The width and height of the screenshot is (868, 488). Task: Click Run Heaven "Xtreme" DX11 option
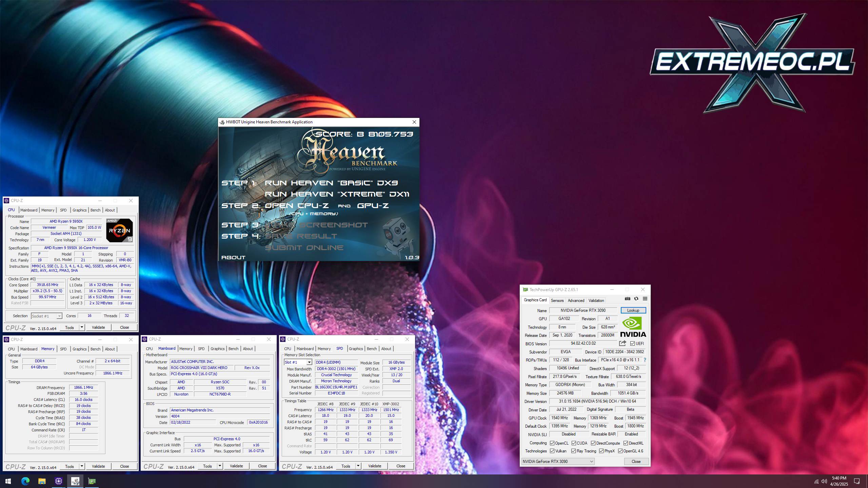pos(337,194)
